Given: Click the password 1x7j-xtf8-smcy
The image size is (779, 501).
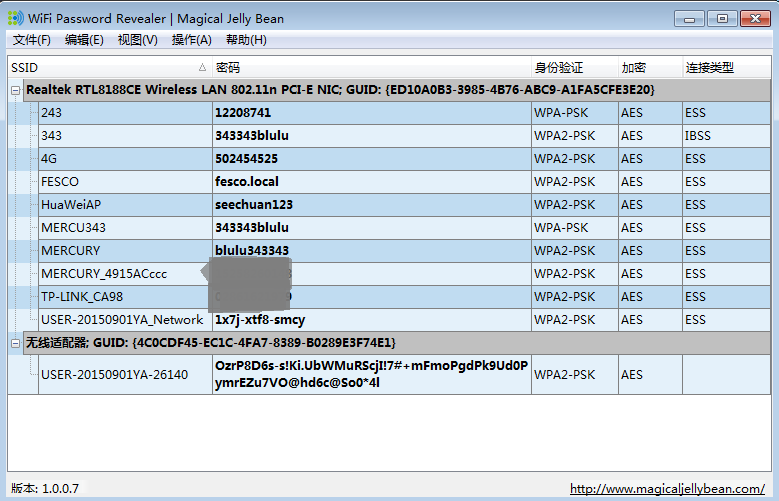Looking at the screenshot, I should click(x=260, y=320).
